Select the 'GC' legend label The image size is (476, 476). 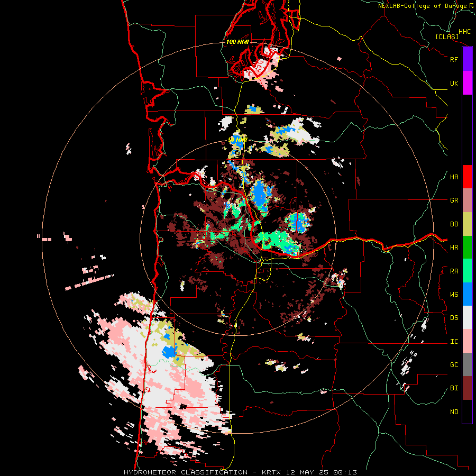pyautogui.click(x=454, y=365)
